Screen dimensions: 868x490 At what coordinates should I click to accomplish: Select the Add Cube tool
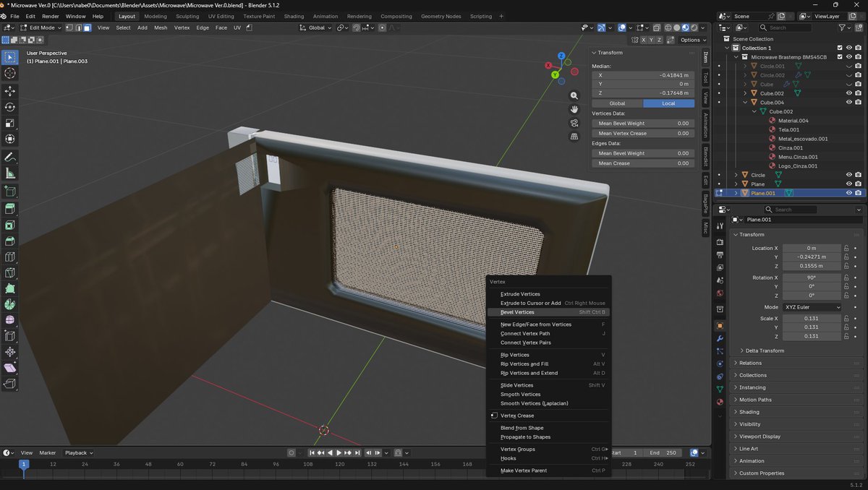10,192
